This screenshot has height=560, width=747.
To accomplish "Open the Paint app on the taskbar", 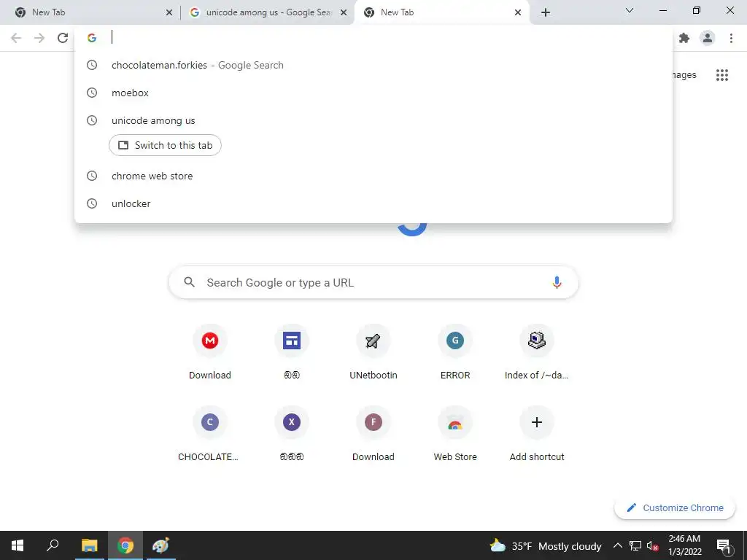I will click(161, 545).
